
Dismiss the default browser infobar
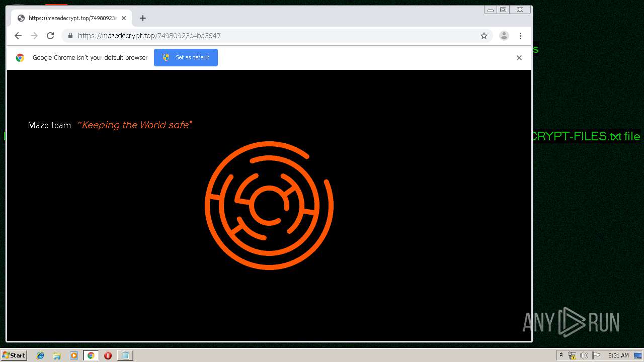coord(519,58)
